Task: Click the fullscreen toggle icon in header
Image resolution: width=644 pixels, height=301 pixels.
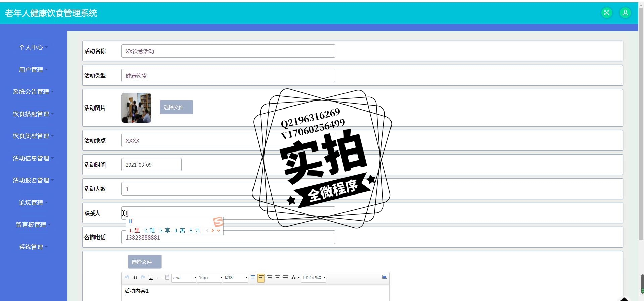Action: pos(607,13)
